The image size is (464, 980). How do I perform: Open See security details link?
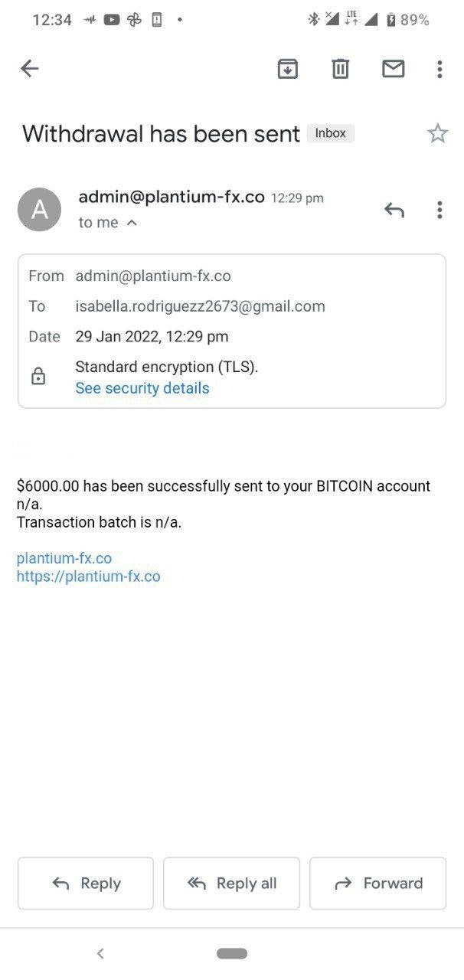tap(142, 388)
